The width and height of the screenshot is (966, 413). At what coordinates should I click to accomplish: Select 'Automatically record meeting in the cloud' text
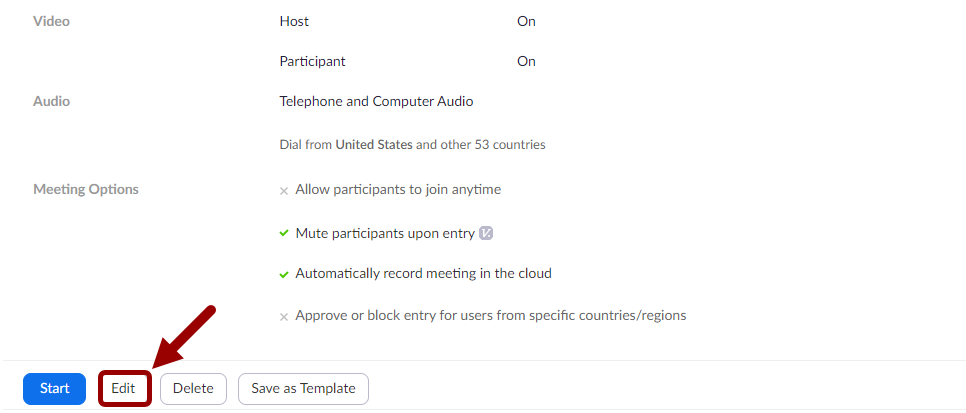pos(423,273)
